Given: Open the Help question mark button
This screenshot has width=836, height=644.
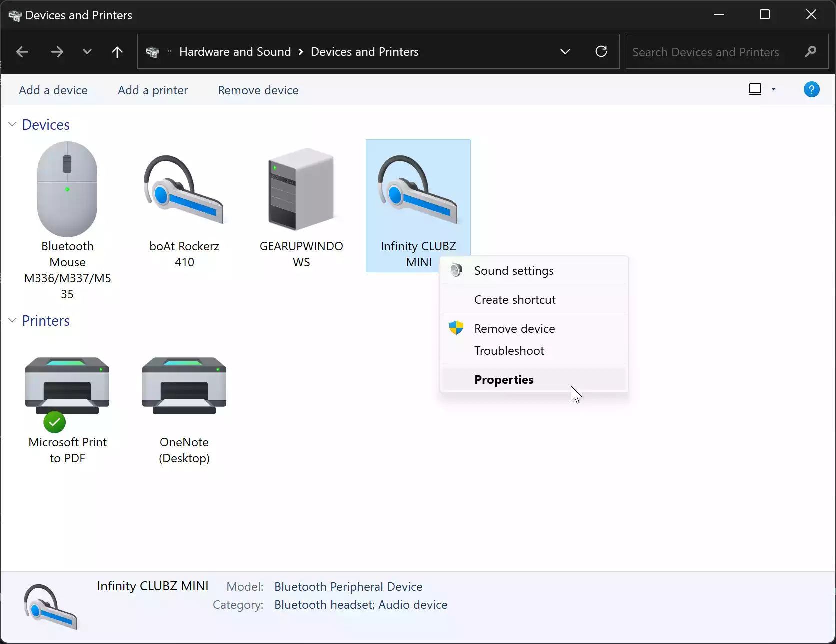Looking at the screenshot, I should tap(811, 90).
